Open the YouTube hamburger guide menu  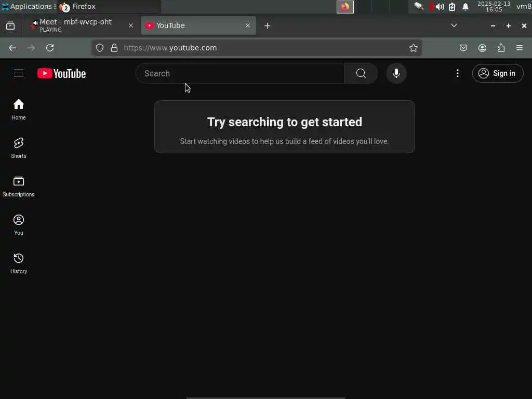point(19,73)
